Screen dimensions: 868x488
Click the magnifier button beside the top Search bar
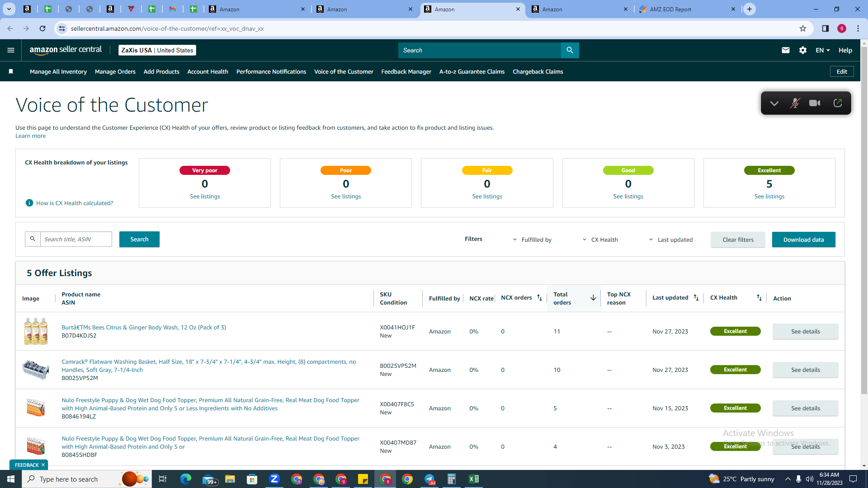[x=570, y=50]
